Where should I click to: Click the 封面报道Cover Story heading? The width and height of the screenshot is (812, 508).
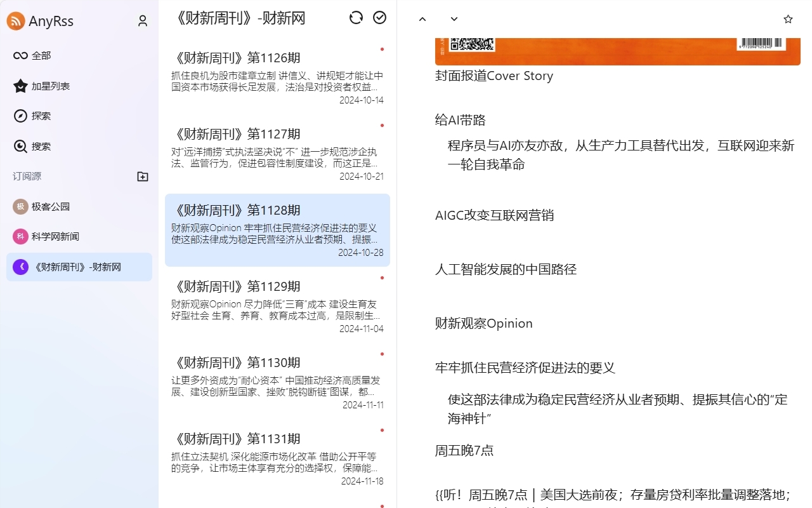click(x=494, y=76)
